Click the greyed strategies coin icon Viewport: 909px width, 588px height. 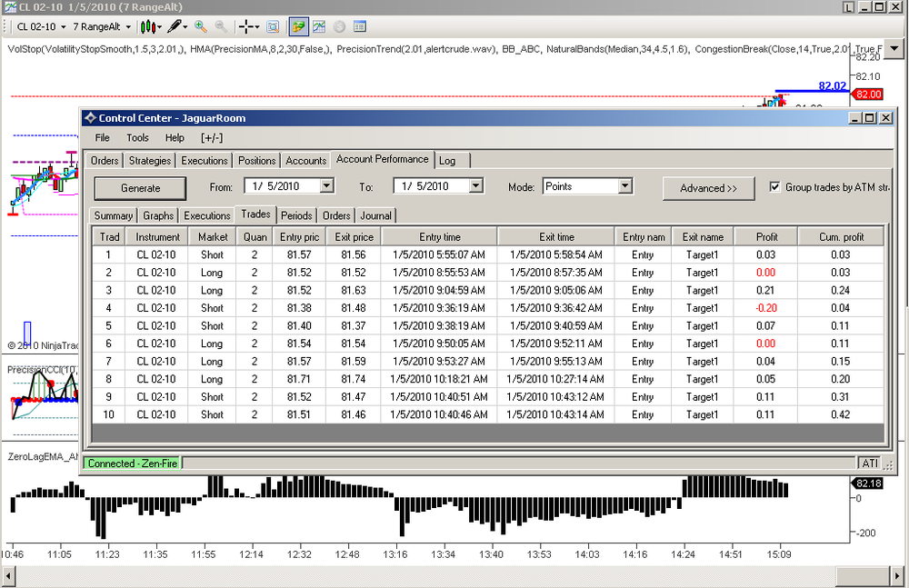click(339, 26)
